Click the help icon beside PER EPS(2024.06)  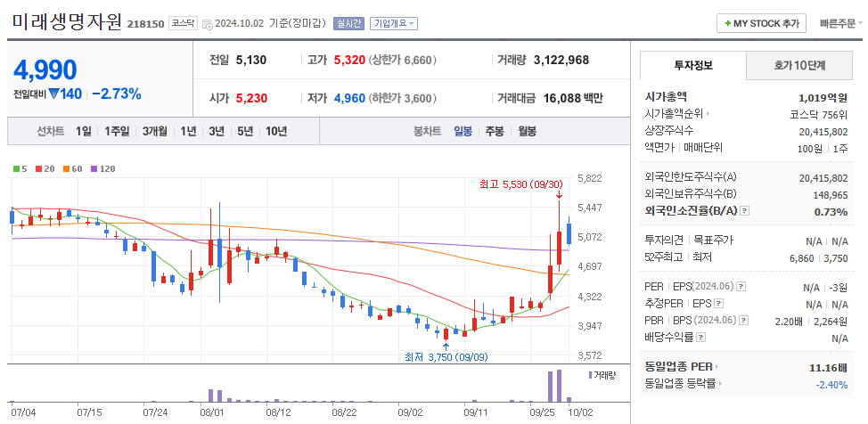[x=741, y=287]
